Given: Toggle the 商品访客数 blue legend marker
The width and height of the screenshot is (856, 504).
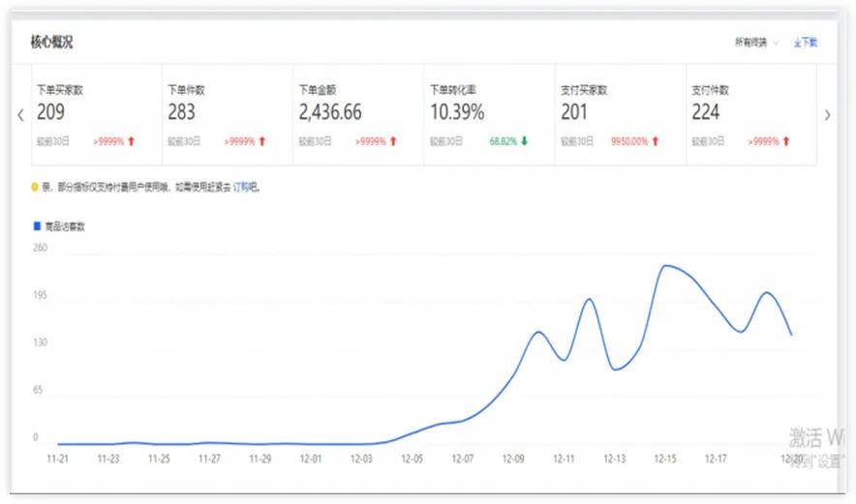Looking at the screenshot, I should pos(37,226).
